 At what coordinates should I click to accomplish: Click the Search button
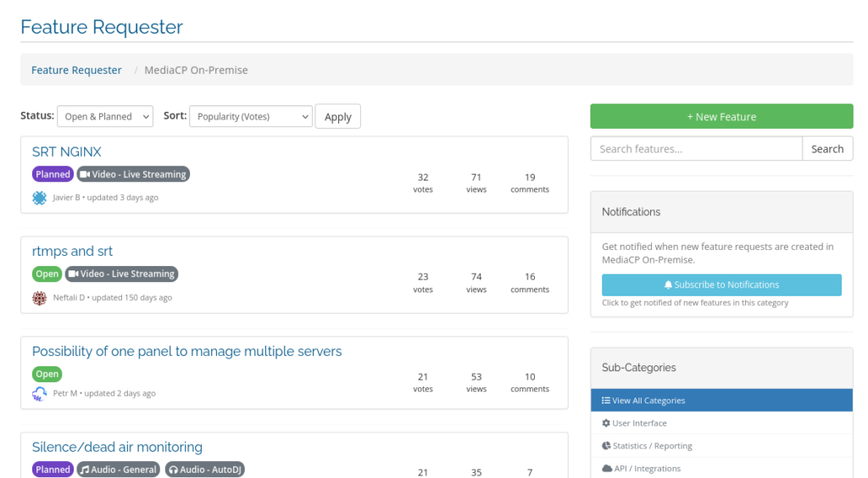(x=826, y=149)
